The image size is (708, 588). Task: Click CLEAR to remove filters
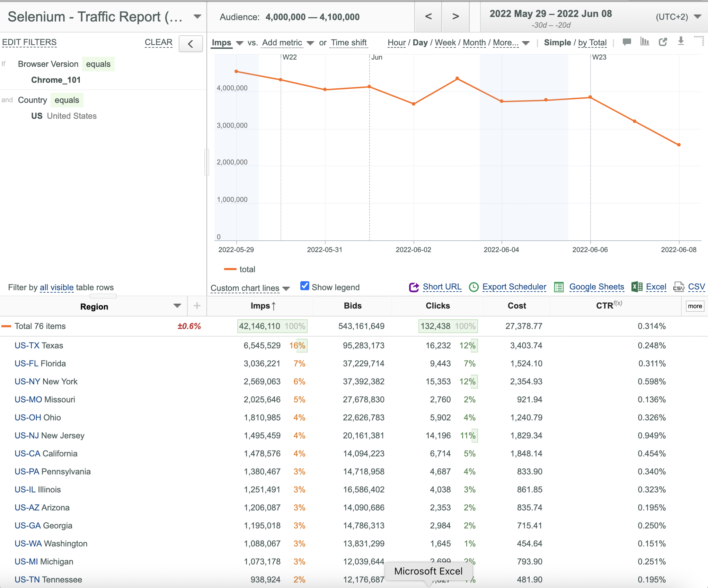tap(158, 42)
